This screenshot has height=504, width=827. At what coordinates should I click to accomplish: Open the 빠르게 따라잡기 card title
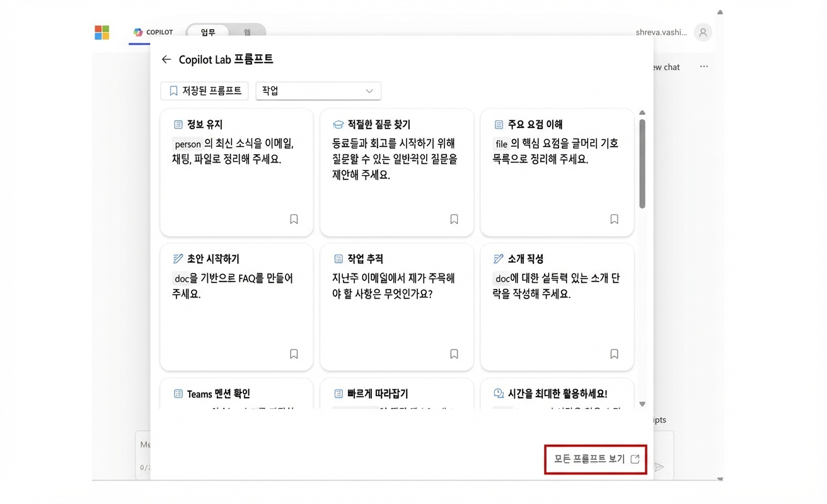pyautogui.click(x=378, y=394)
